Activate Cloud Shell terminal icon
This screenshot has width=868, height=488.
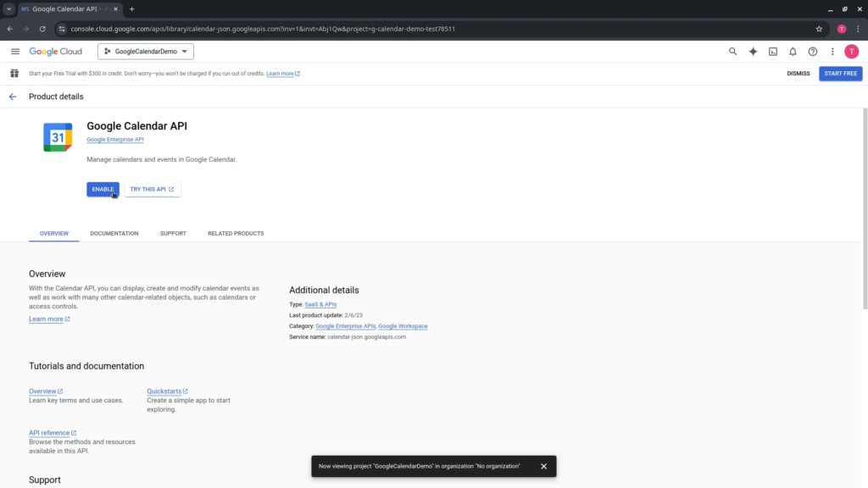click(x=773, y=52)
